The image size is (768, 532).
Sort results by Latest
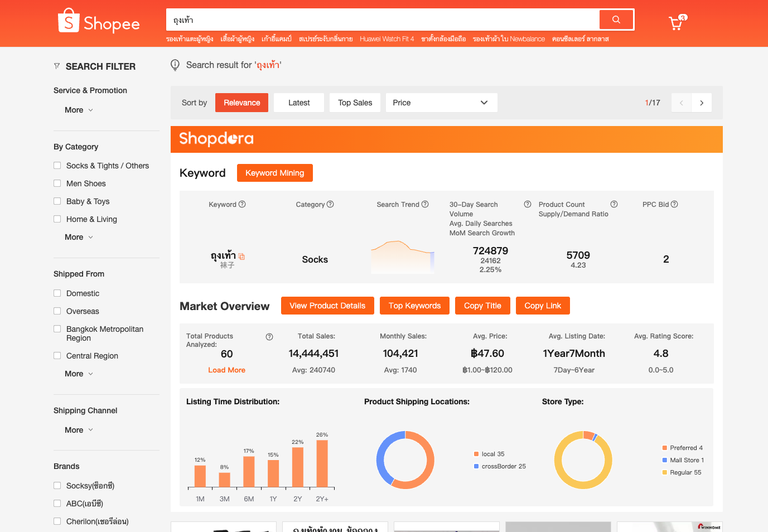click(x=299, y=103)
